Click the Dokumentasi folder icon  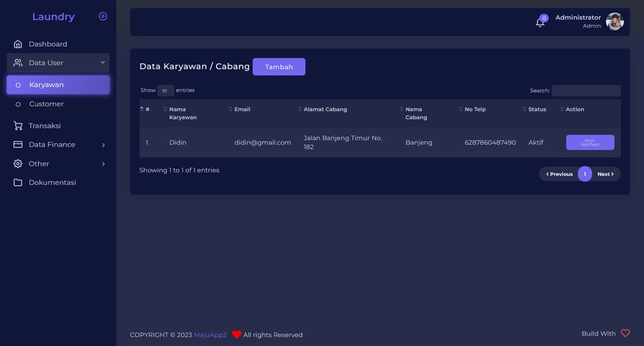click(x=17, y=182)
